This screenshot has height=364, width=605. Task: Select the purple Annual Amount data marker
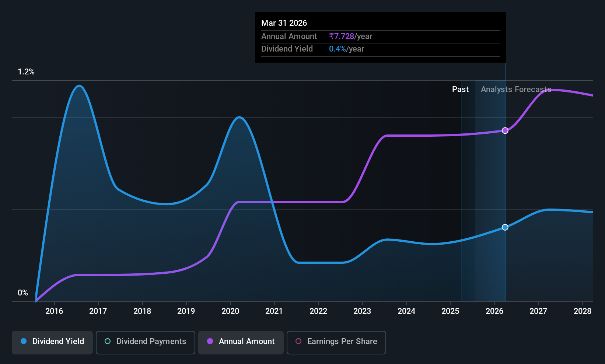coord(505,130)
